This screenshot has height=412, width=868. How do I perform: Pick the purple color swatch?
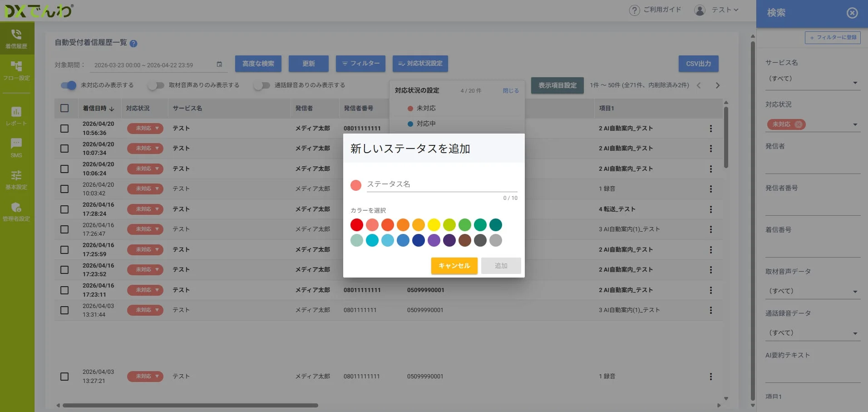(x=434, y=240)
